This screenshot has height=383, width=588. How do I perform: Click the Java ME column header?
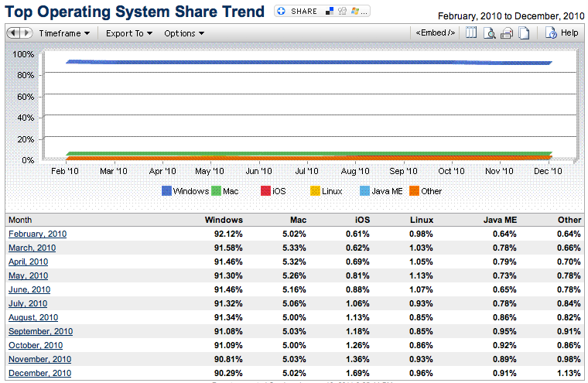pos(499,220)
